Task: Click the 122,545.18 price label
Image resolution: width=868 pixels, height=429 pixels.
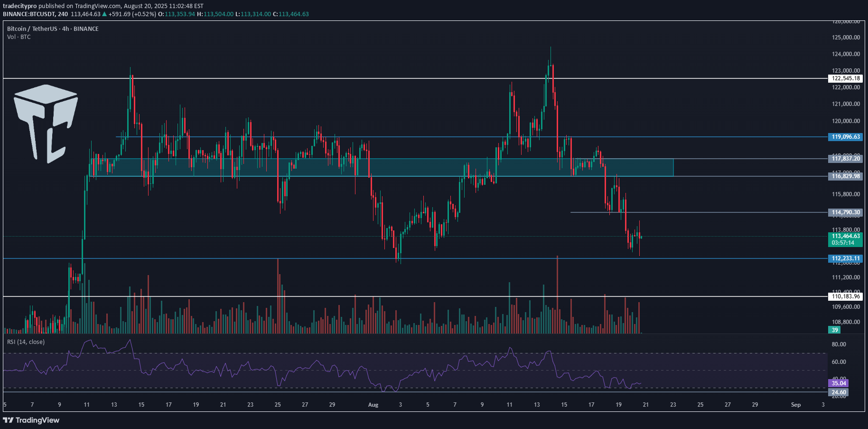Action: 846,78
